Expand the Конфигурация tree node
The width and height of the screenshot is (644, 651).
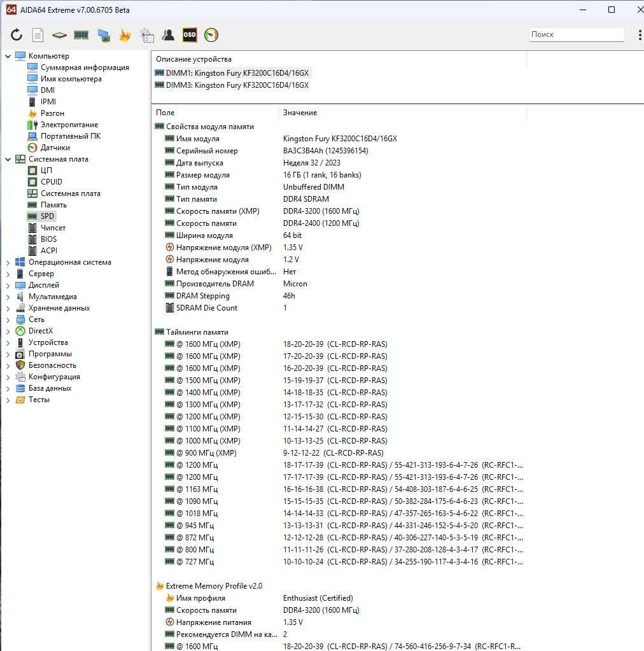coord(8,377)
